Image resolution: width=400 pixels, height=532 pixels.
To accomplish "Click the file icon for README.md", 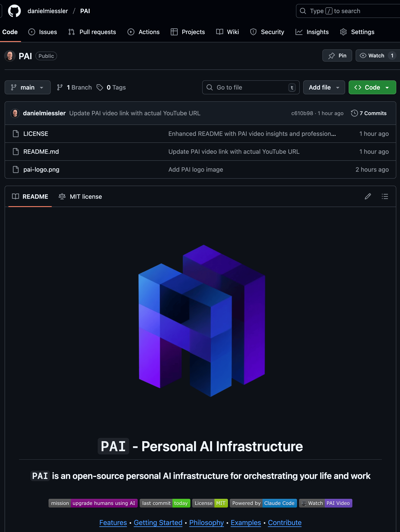I will 16,152.
